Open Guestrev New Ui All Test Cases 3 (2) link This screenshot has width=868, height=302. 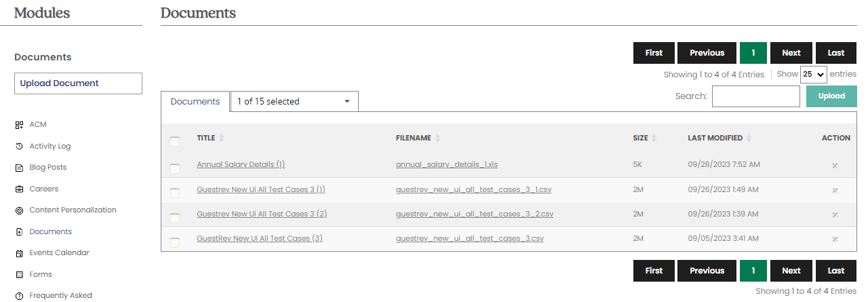262,214
